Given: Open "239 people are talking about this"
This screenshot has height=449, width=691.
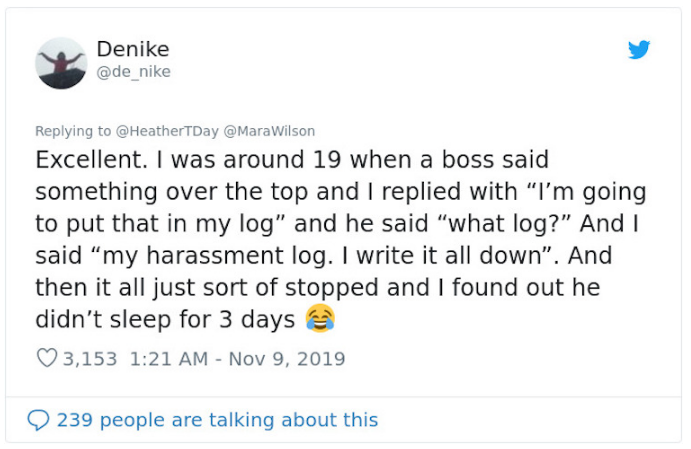Looking at the screenshot, I should pyautogui.click(x=217, y=420).
